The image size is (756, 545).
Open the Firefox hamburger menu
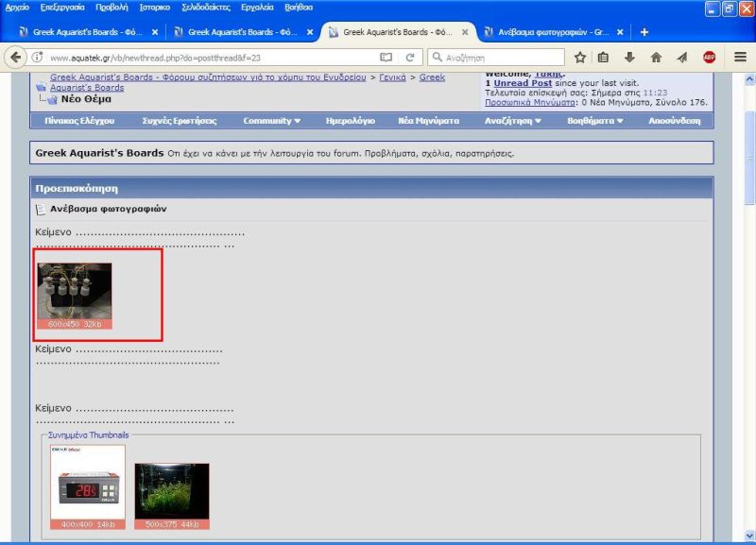click(x=740, y=57)
